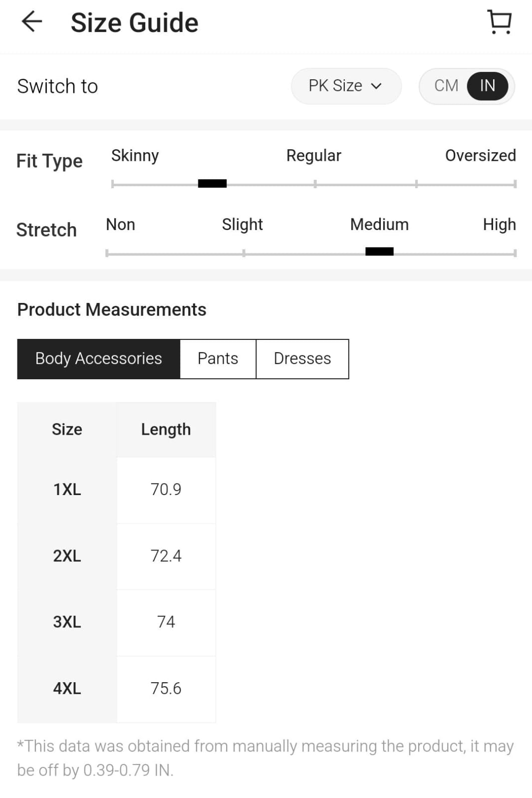Select the 4XL size row

tap(116, 689)
